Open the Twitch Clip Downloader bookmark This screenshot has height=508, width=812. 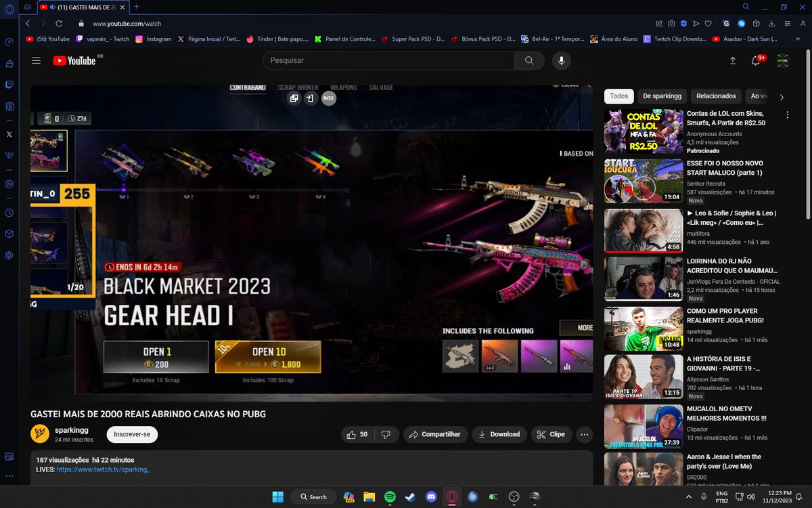coord(675,39)
